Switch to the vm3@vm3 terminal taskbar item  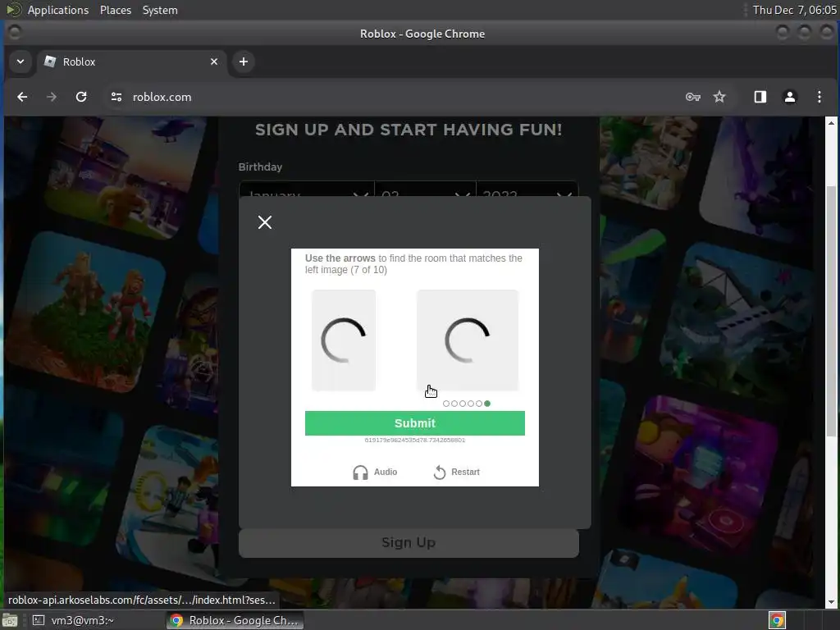click(x=75, y=620)
